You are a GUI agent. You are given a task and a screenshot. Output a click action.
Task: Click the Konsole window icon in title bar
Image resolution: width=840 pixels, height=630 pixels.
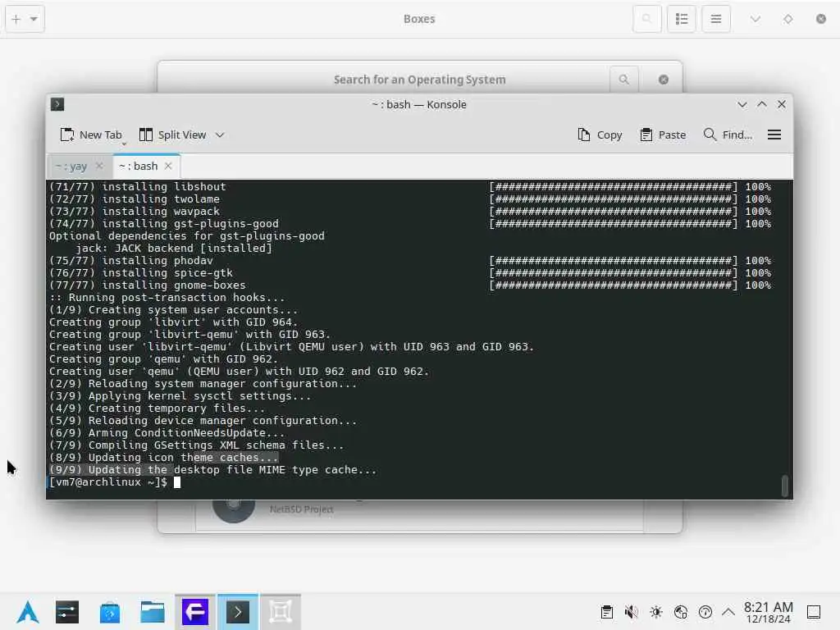pos(57,104)
